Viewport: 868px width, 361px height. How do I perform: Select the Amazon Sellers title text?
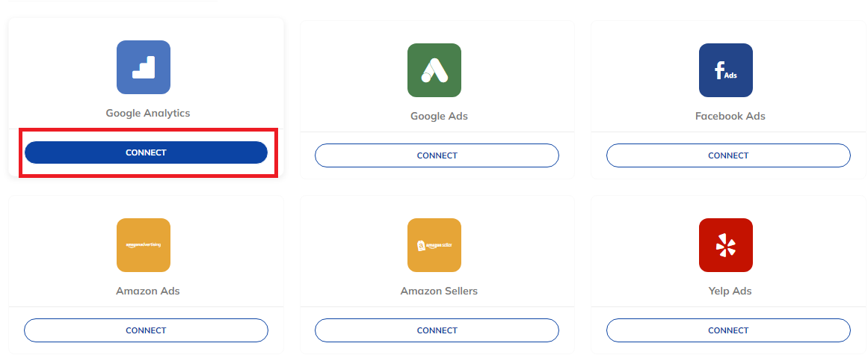439,291
